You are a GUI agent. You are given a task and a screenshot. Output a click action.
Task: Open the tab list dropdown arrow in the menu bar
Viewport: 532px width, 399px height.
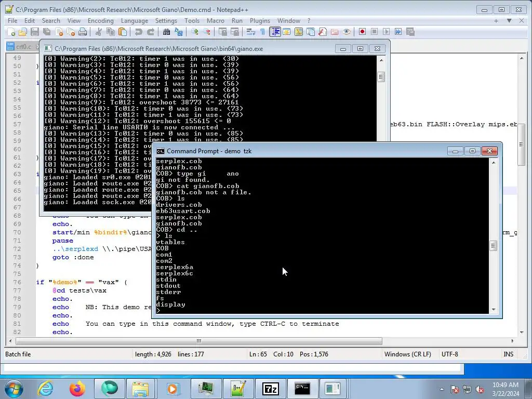coord(509,21)
